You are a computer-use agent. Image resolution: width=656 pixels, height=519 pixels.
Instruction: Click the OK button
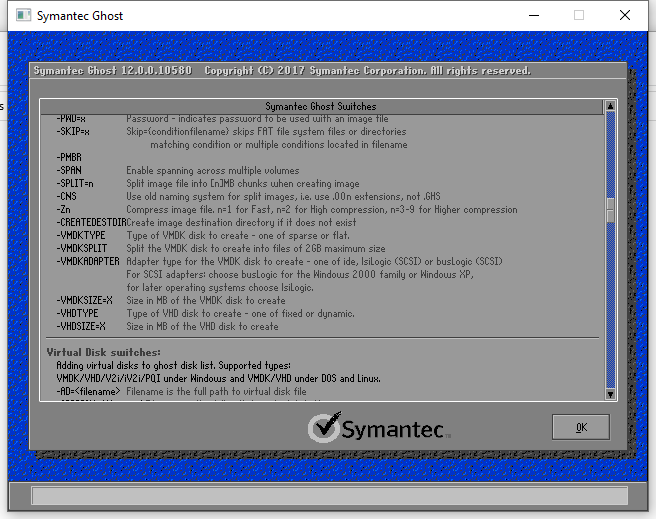(x=581, y=427)
